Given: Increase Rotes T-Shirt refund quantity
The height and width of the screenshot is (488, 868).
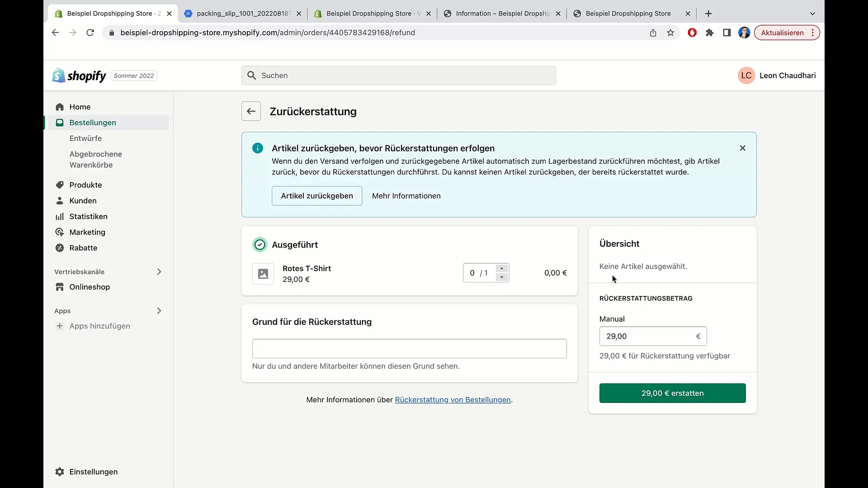Looking at the screenshot, I should [502, 268].
